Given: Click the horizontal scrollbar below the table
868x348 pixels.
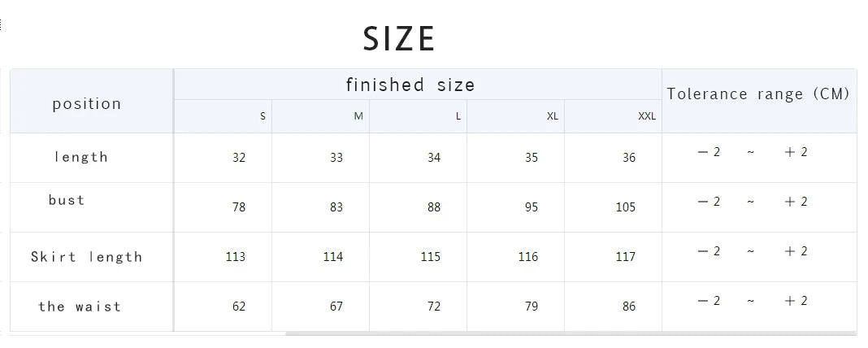Looking at the screenshot, I should (569, 333).
